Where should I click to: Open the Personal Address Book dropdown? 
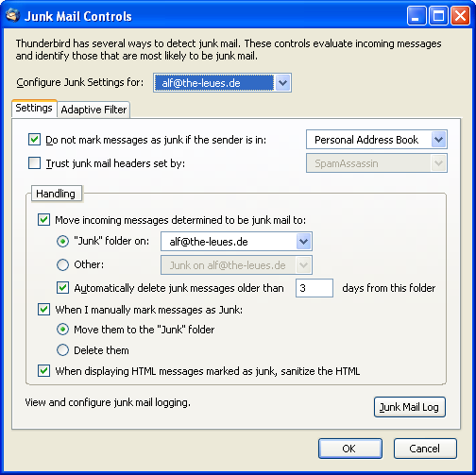(377, 140)
